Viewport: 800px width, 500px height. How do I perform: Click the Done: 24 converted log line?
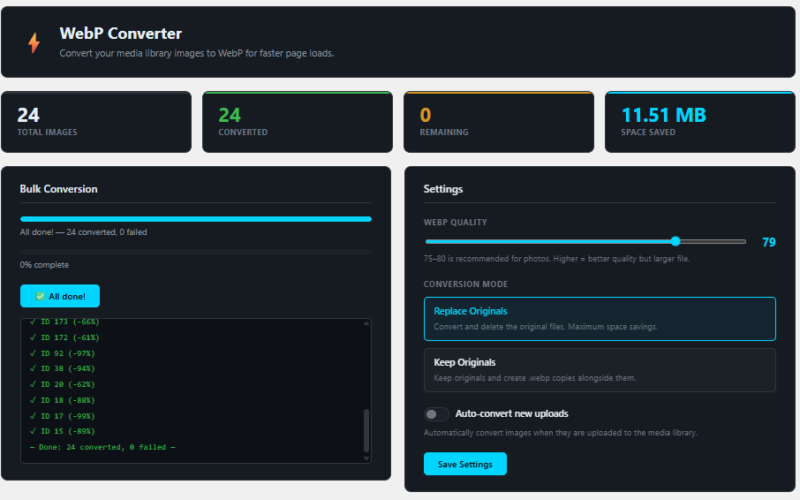[103, 447]
